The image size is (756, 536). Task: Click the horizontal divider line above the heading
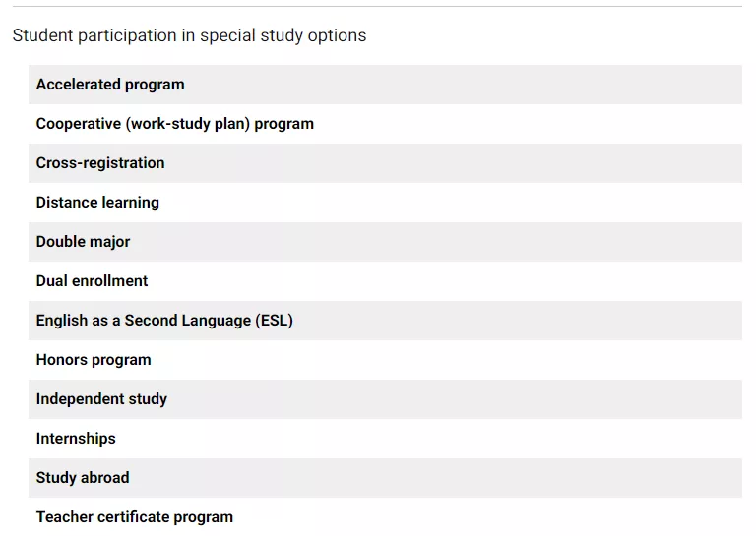pos(378,7)
